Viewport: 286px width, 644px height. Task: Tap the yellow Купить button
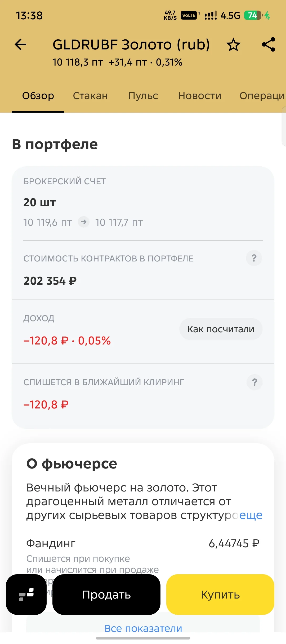tap(220, 594)
